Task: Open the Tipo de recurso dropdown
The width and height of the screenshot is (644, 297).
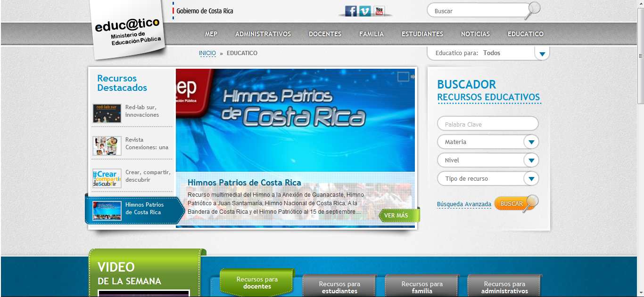Action: click(x=488, y=178)
